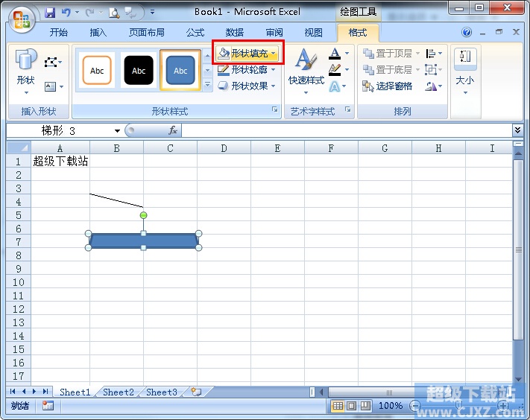Save the workbook via quick access toolbar
This screenshot has width=530, height=420.
click(x=50, y=13)
